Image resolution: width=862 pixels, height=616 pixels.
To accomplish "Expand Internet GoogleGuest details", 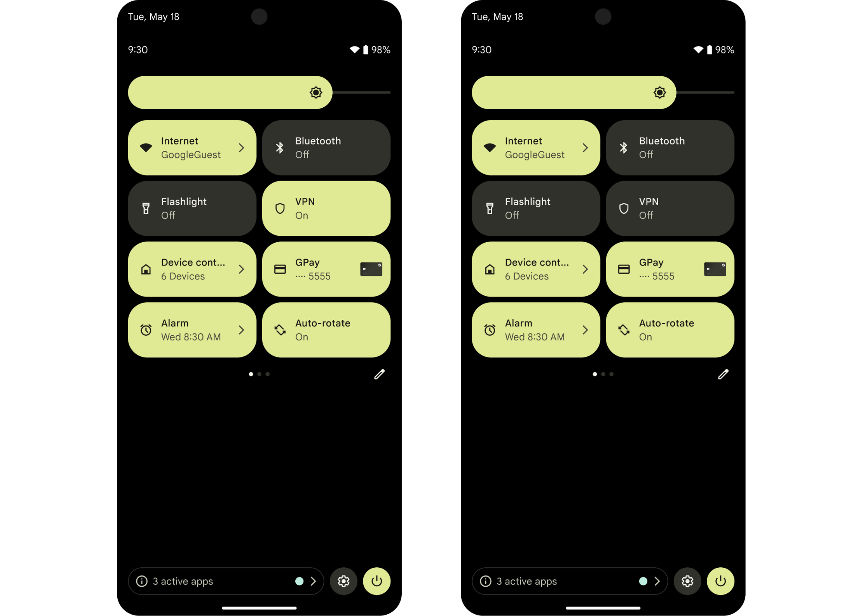I will [241, 147].
